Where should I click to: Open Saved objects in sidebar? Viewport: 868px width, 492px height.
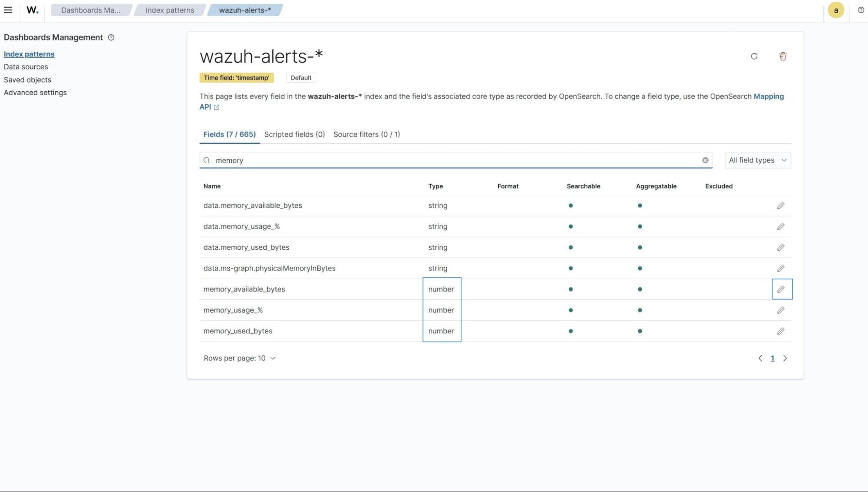[x=27, y=80]
